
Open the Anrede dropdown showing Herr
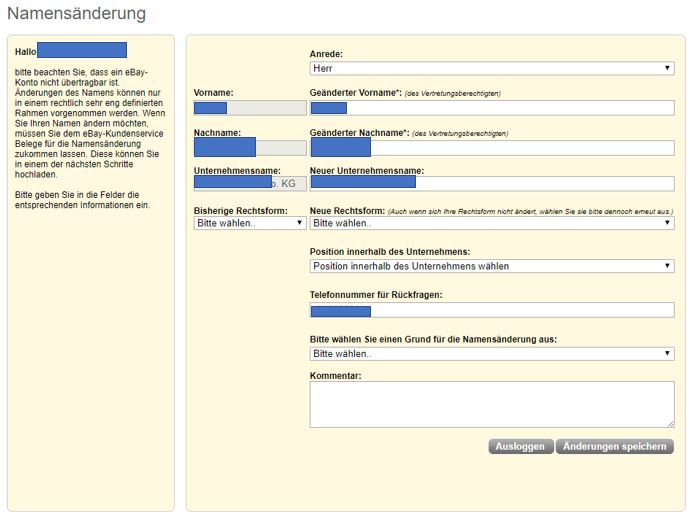492,68
